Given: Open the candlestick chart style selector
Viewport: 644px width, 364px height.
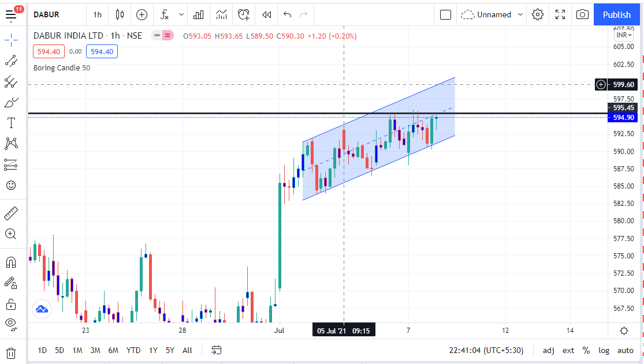Looking at the screenshot, I should 120,14.
